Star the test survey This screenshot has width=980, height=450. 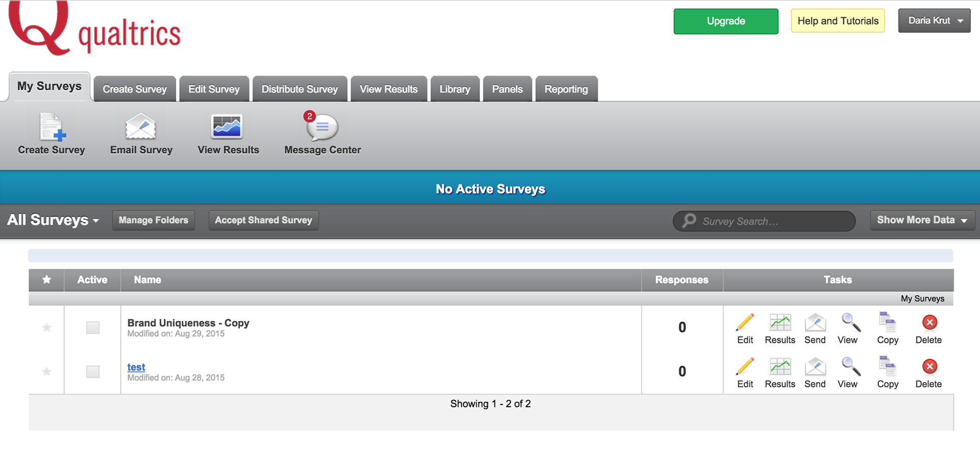point(46,371)
